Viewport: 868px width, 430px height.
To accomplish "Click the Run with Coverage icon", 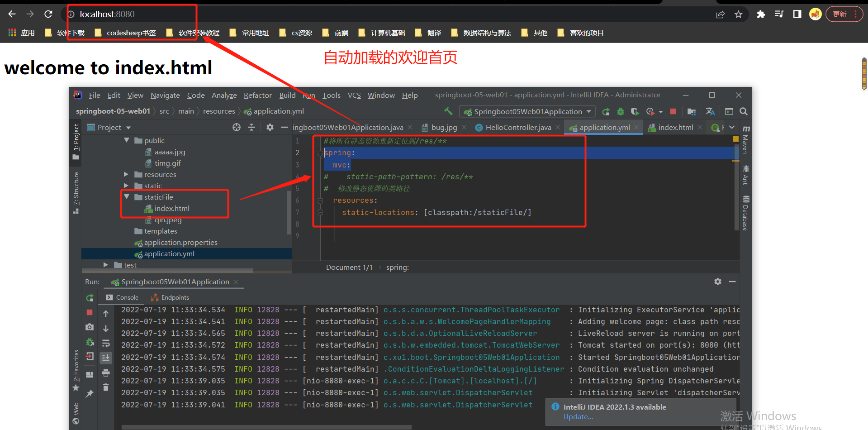I will pyautogui.click(x=635, y=111).
